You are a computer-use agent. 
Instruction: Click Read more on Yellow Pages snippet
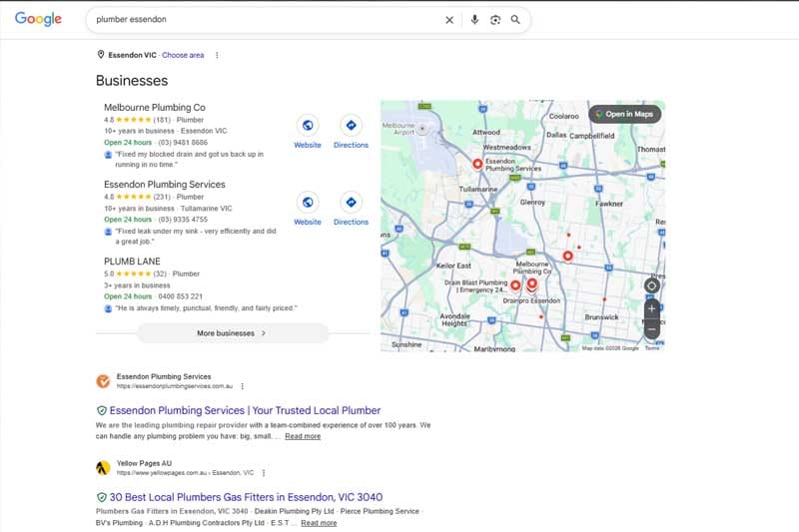pos(319,523)
